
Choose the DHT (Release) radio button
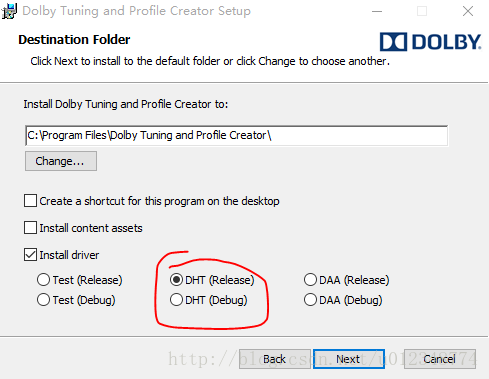click(x=176, y=280)
